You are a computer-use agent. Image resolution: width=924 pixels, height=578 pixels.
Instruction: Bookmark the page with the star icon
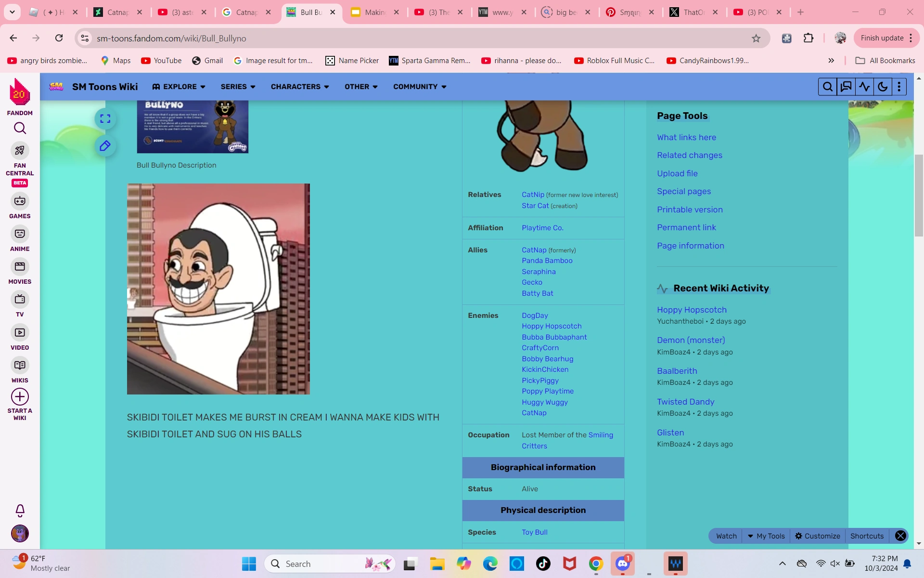[x=756, y=38]
